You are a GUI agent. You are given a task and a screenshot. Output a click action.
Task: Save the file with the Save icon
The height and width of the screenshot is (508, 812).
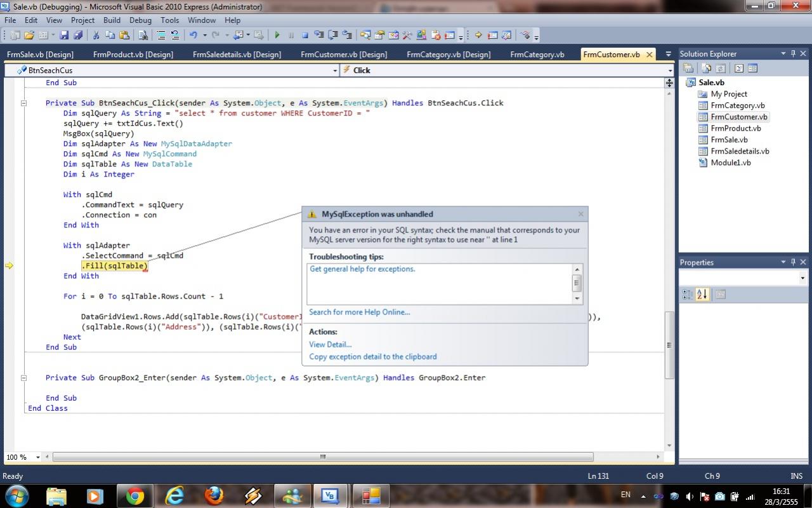click(x=64, y=36)
